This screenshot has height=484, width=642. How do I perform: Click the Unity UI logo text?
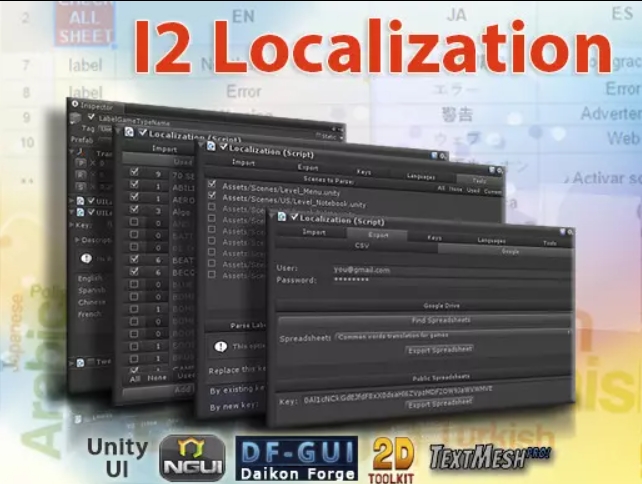(x=118, y=457)
